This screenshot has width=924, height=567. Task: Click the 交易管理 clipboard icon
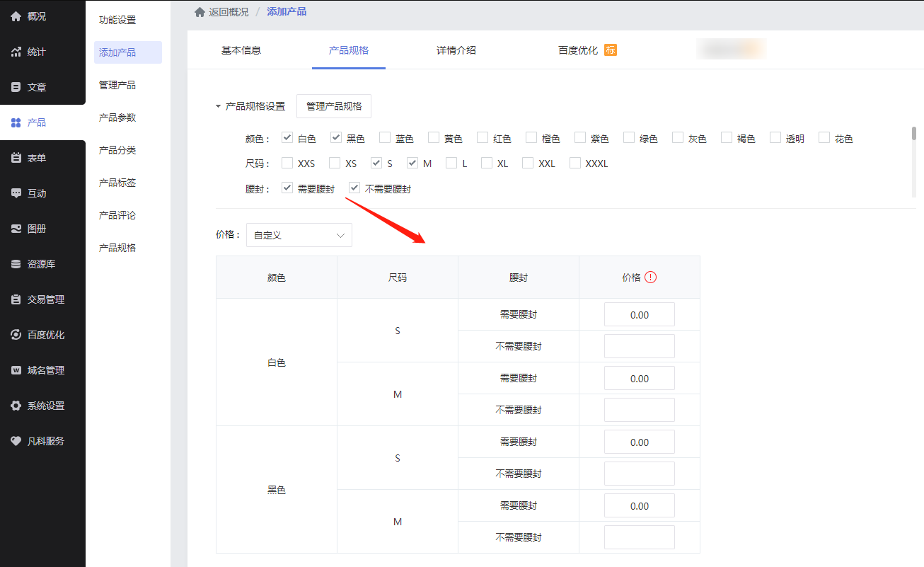tap(16, 299)
